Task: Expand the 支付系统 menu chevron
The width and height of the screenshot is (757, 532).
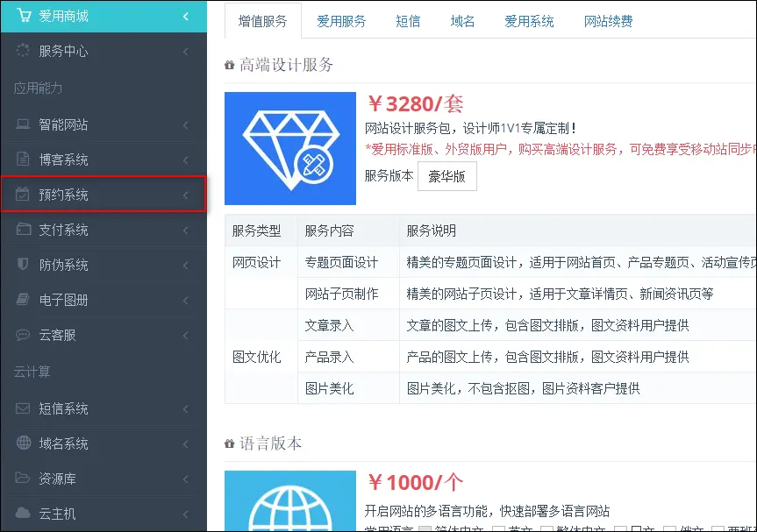Action: (x=185, y=231)
